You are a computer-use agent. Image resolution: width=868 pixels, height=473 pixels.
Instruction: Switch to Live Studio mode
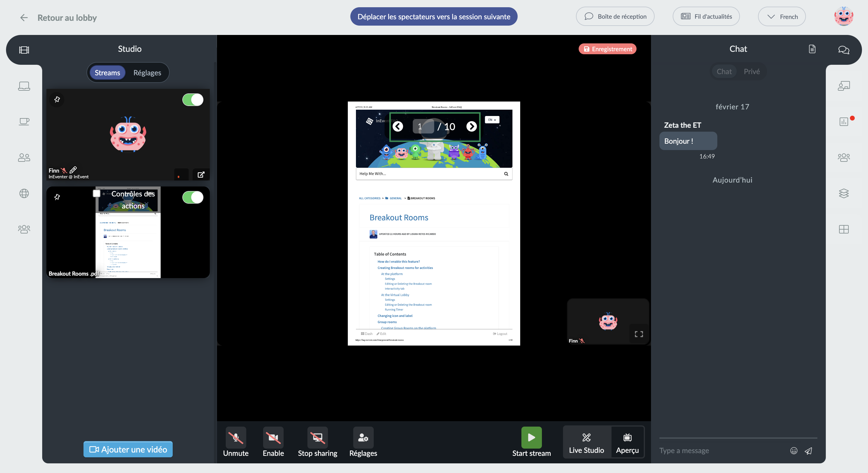coord(586,442)
